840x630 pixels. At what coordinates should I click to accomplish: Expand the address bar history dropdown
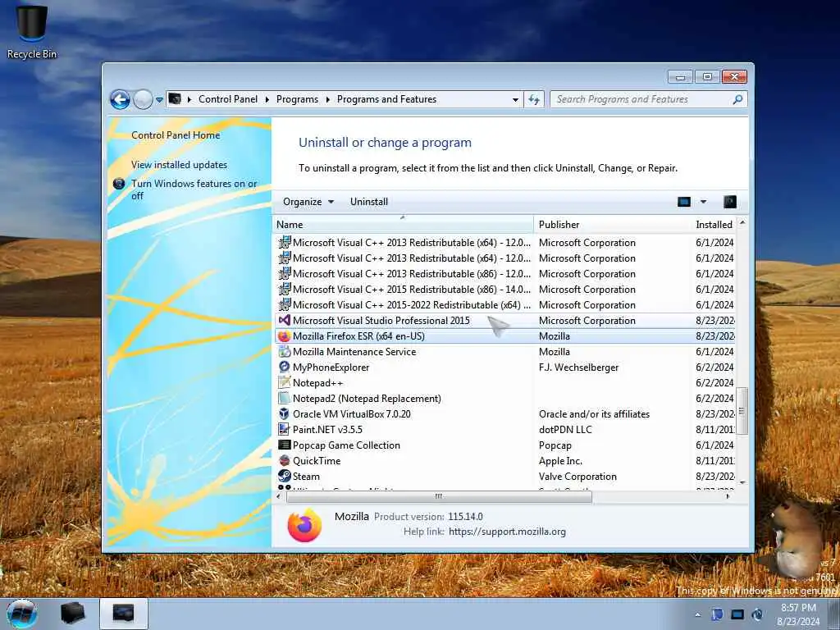coord(515,99)
